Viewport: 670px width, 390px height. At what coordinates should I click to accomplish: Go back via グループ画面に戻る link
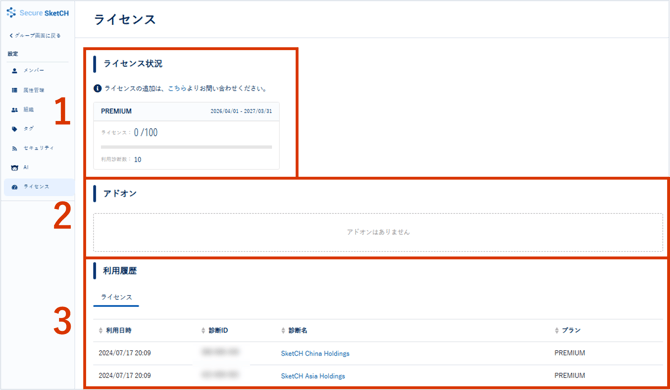coord(35,35)
